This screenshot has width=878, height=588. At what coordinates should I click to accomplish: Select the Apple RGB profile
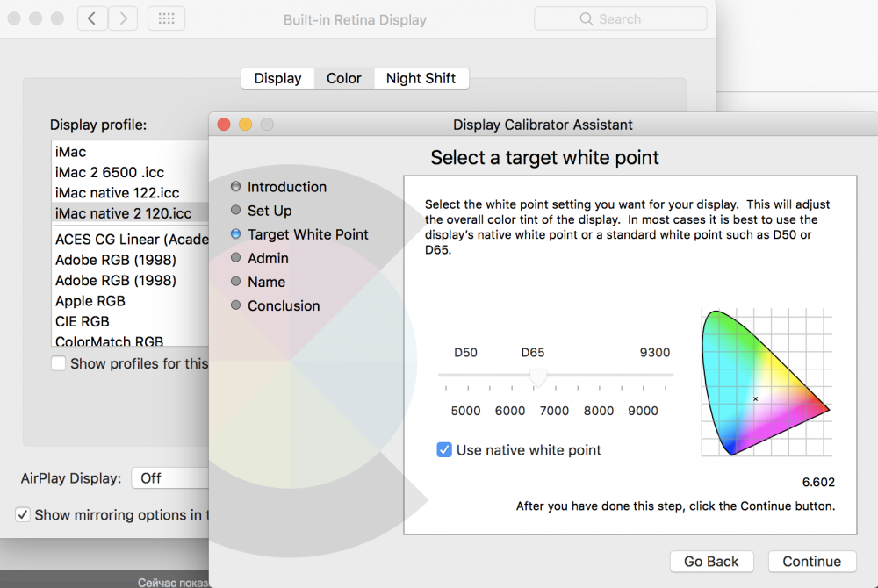(x=130, y=301)
